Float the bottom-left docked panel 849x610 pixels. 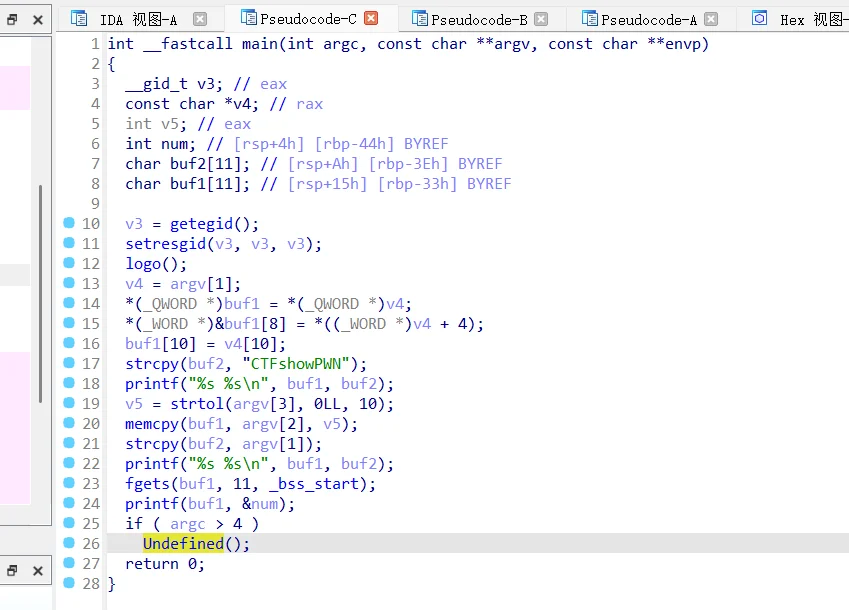coord(12,571)
